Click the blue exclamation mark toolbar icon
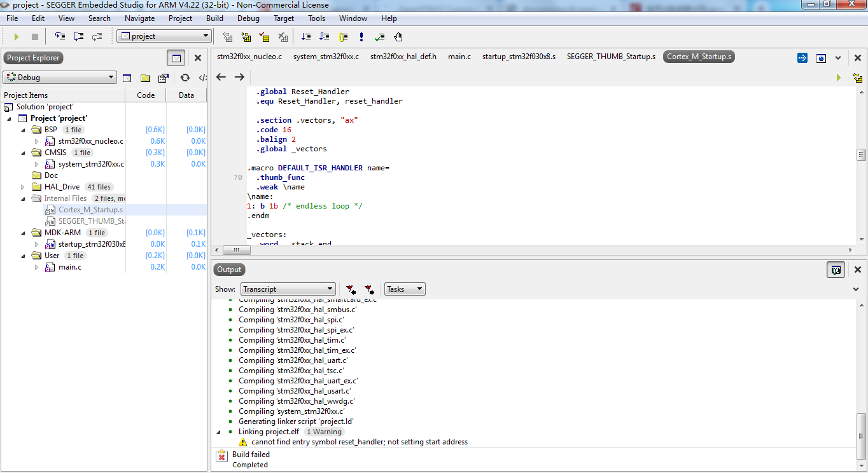The width and height of the screenshot is (868, 473). click(361, 37)
